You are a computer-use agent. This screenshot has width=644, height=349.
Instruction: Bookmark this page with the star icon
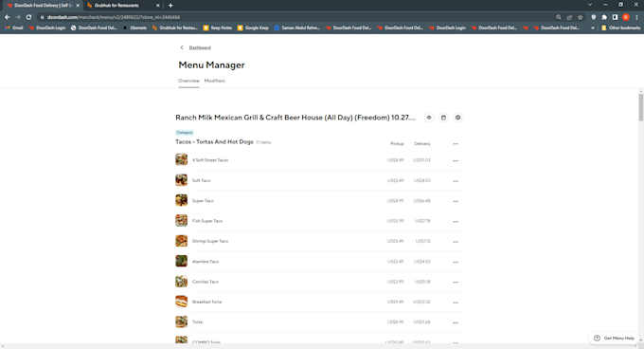[580, 17]
